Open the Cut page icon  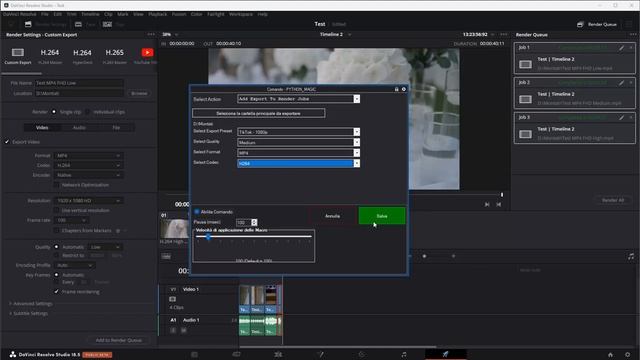[x=236, y=354]
